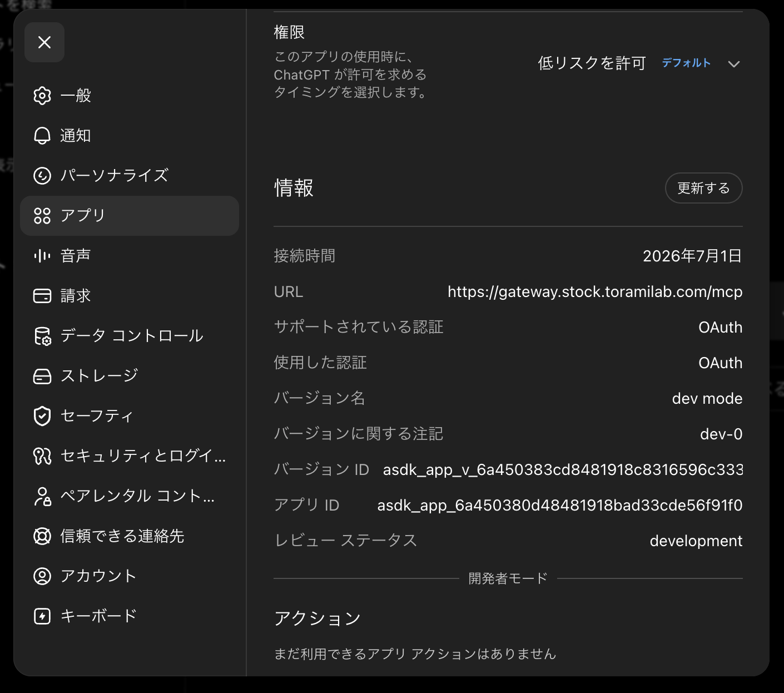The image size is (784, 693).
Task: Open the アカウント section
Action: coord(130,576)
